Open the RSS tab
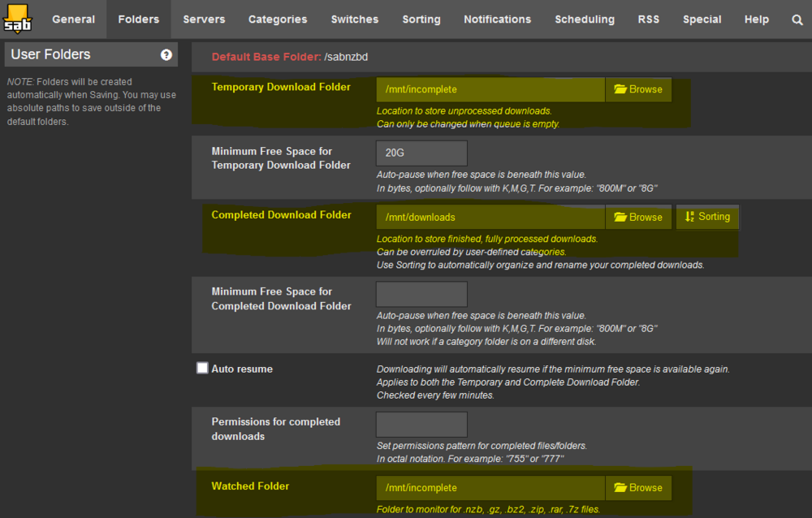 (648, 19)
